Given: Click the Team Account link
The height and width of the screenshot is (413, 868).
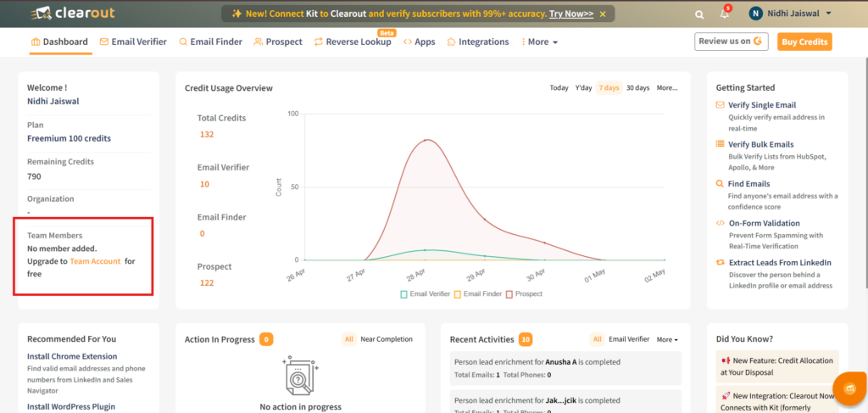Looking at the screenshot, I should click(95, 261).
